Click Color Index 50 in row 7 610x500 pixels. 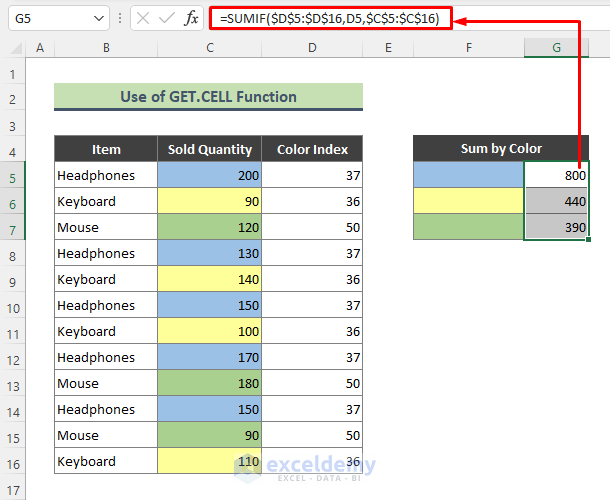tap(312, 227)
